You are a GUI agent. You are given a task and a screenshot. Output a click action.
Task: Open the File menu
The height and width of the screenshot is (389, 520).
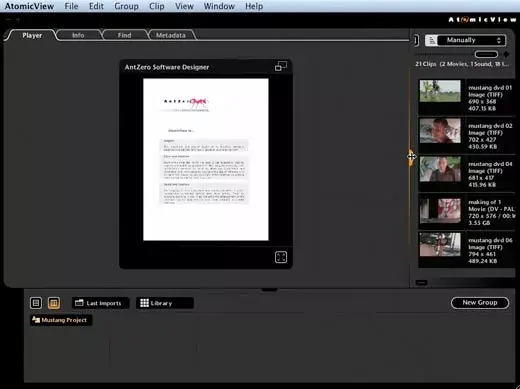pyautogui.click(x=71, y=6)
